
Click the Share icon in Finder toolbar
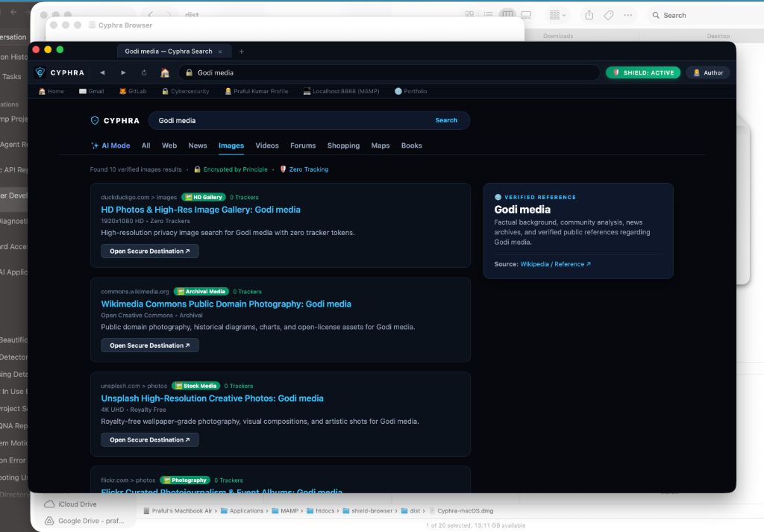[x=589, y=15]
